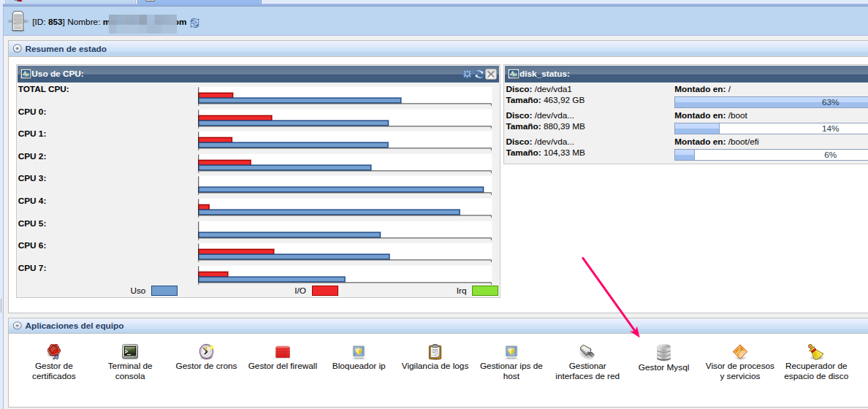
Task: Open the Bloqueador ip application
Action: [359, 352]
